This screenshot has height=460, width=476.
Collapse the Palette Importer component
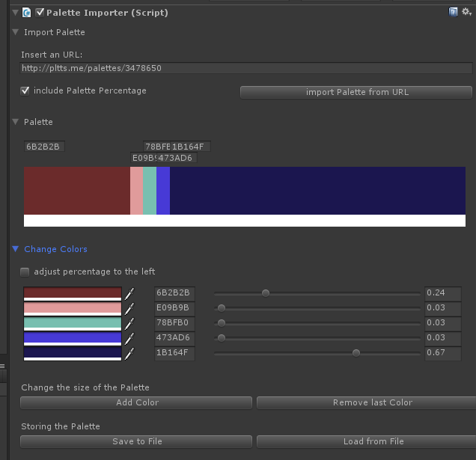click(x=15, y=13)
